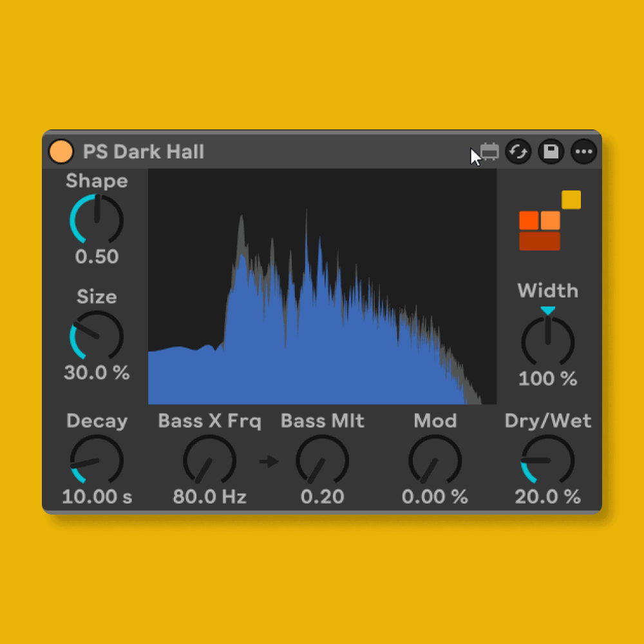The height and width of the screenshot is (644, 644).
Task: Toggle the device activator circle
Action: [x=61, y=152]
